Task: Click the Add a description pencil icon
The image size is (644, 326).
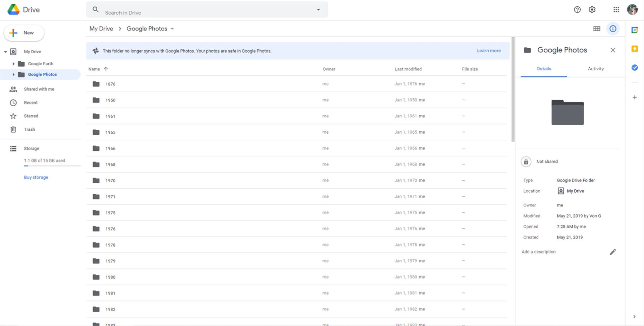Action: click(x=613, y=252)
